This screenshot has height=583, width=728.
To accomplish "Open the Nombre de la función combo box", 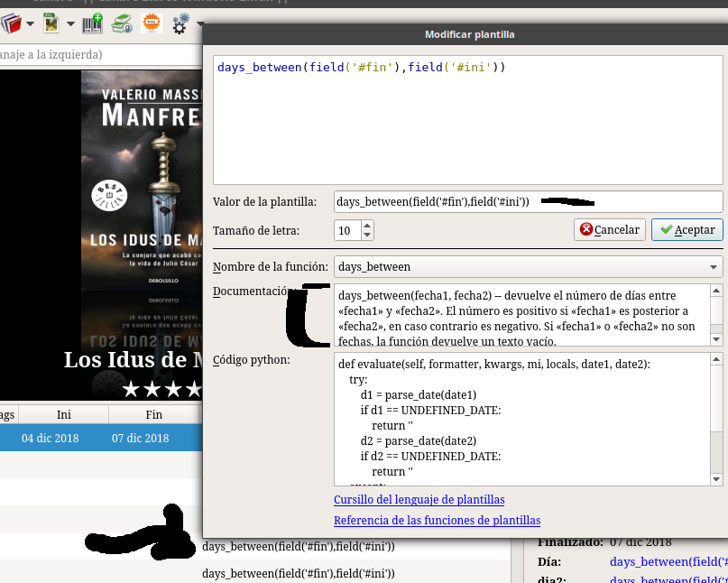I will tap(528, 266).
